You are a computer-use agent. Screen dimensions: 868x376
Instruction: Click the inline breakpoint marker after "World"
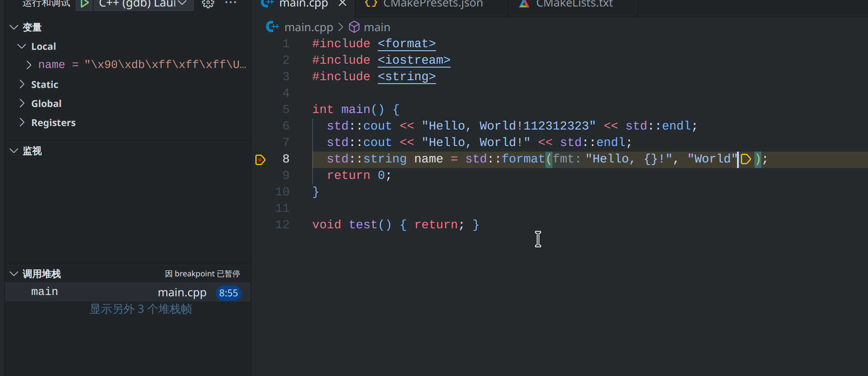(x=746, y=159)
